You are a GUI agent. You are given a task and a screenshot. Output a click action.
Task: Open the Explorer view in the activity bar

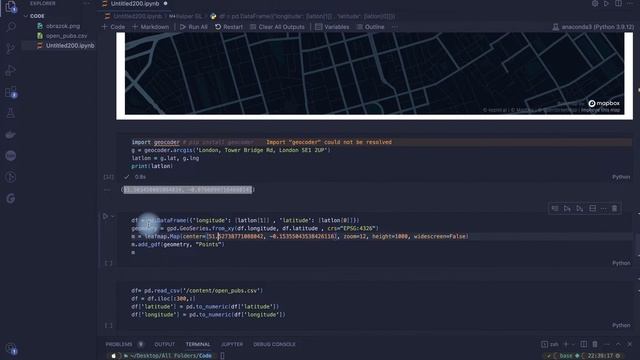tap(11, 7)
